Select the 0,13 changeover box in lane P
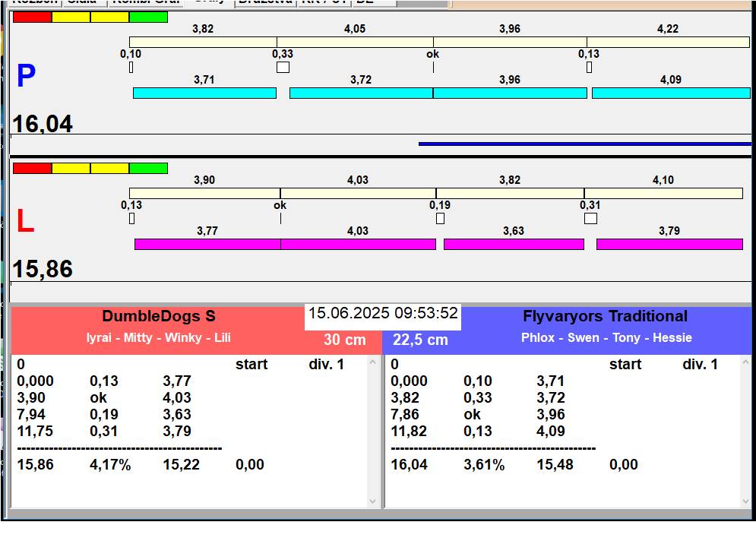This screenshot has width=756, height=544. (589, 68)
